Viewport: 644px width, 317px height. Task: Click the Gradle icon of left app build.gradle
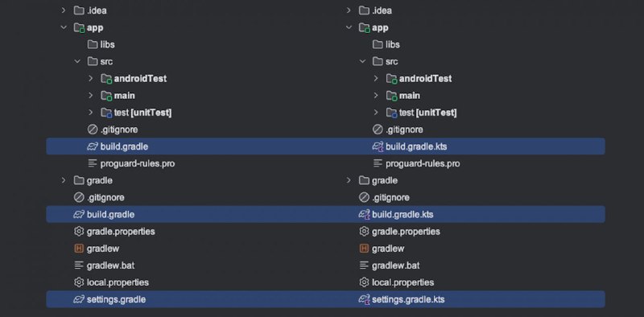(x=93, y=146)
